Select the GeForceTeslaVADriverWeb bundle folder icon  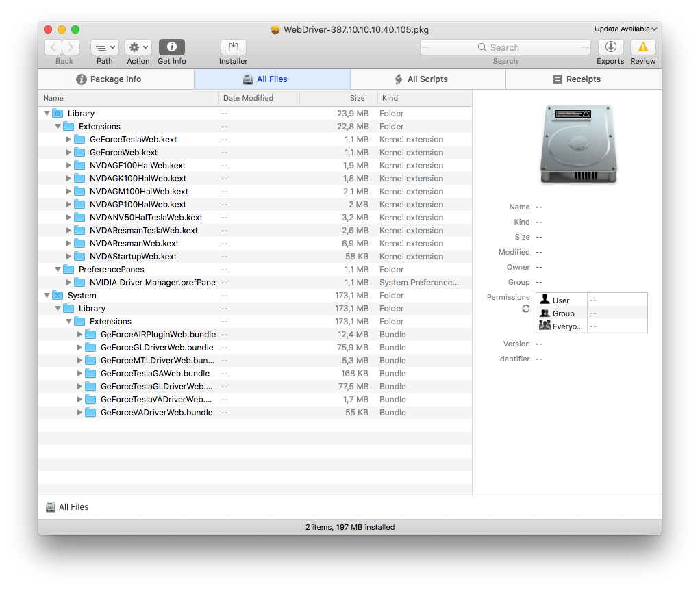pyautogui.click(x=90, y=399)
